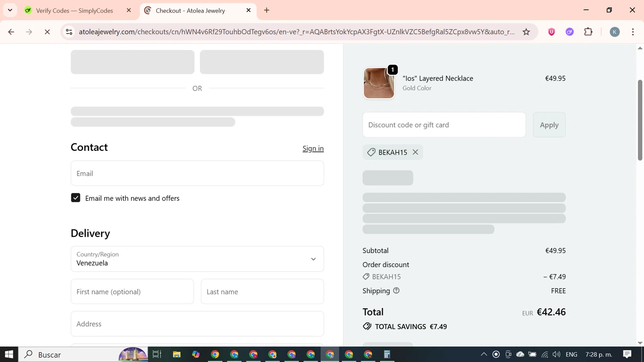Open the red shield extension icon
The height and width of the screenshot is (362, 644).
[x=552, y=32]
